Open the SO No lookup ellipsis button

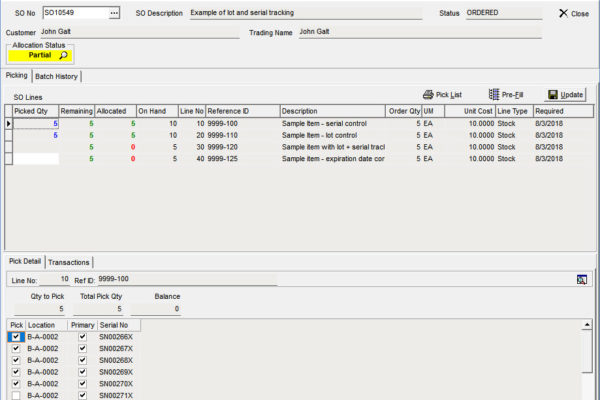pyautogui.click(x=114, y=13)
